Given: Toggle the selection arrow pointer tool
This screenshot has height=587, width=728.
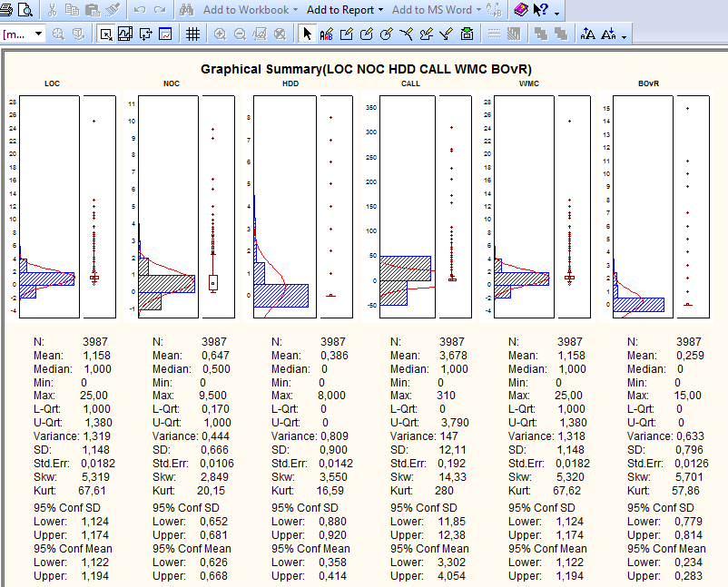Looking at the screenshot, I should [x=306, y=34].
